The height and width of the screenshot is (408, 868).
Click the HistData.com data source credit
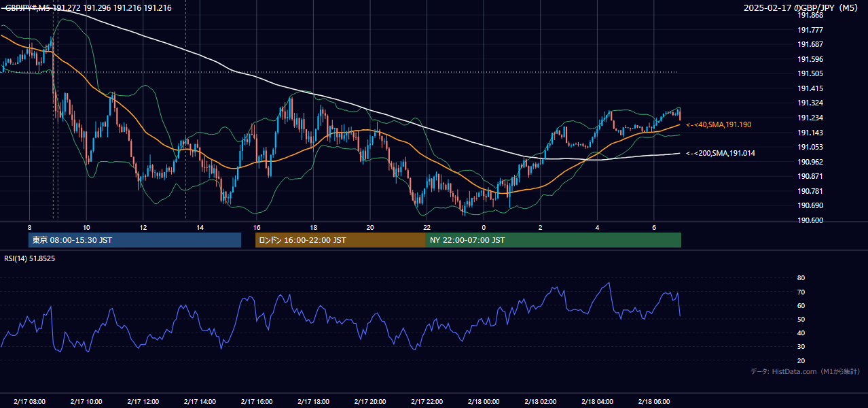[x=805, y=371]
